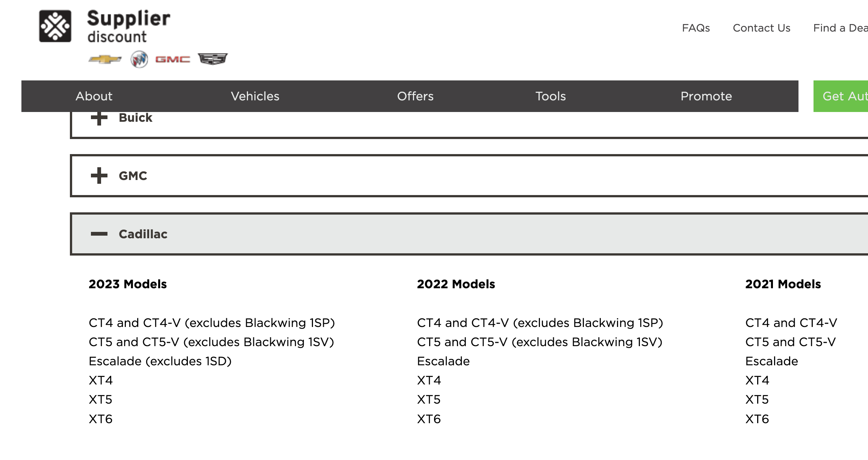The height and width of the screenshot is (460, 868).
Task: Collapse the Cadillac section minus icon
Action: pos(99,234)
